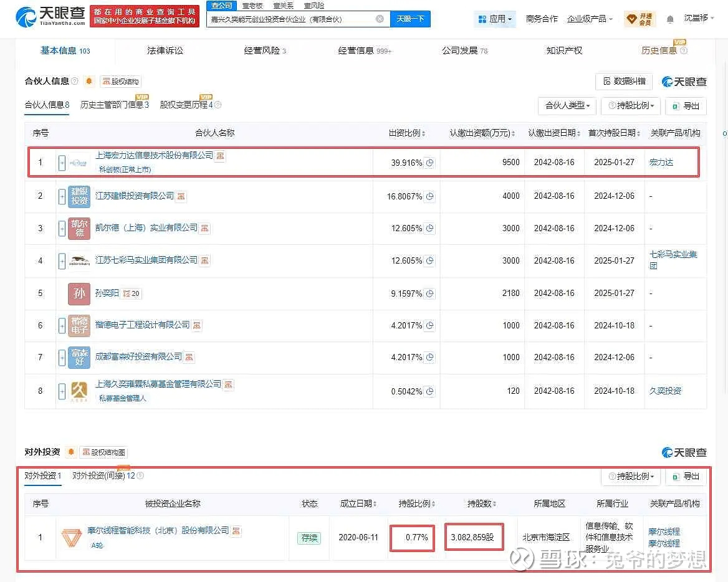The width and height of the screenshot is (728, 582).
Task: Click monitor bell beside 对外投资 heading
Action: (x=70, y=452)
